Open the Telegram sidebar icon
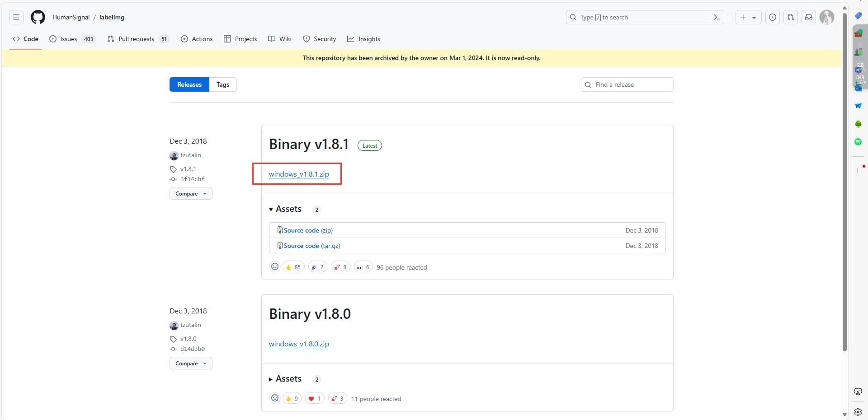 pyautogui.click(x=858, y=106)
